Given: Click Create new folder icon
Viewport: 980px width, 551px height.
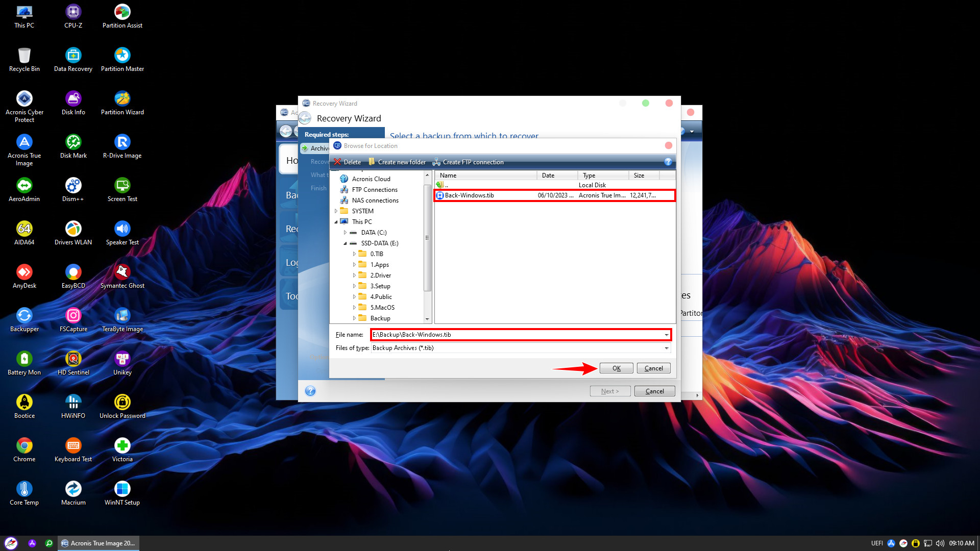Looking at the screenshot, I should click(x=372, y=162).
